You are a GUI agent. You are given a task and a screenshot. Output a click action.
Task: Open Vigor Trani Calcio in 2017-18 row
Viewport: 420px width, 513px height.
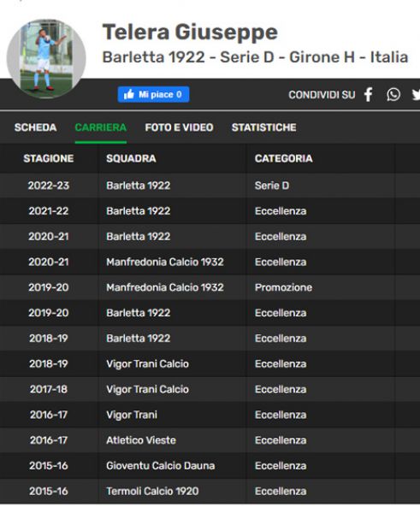[147, 389]
